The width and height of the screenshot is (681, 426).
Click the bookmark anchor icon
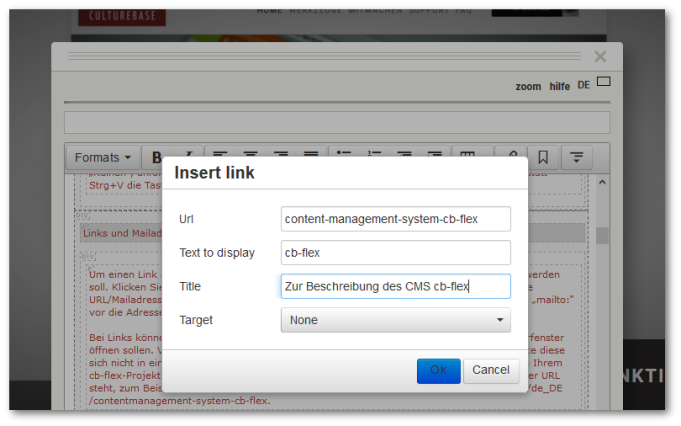tap(543, 157)
